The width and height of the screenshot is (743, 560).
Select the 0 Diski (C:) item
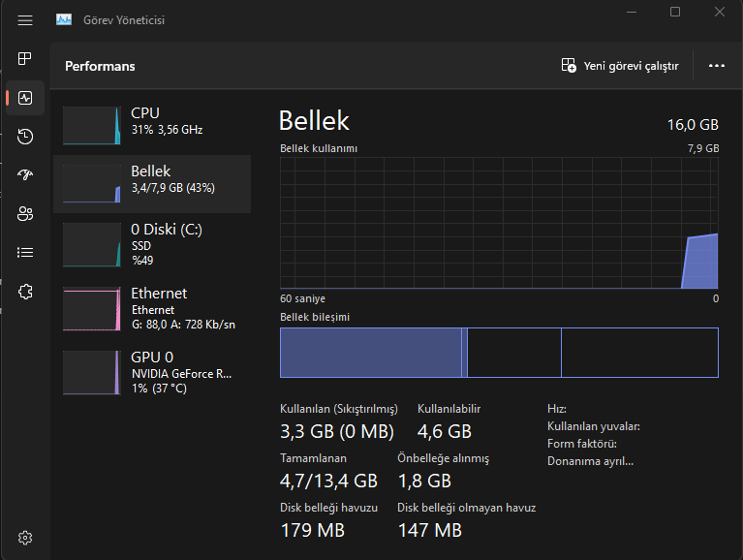pos(151,243)
